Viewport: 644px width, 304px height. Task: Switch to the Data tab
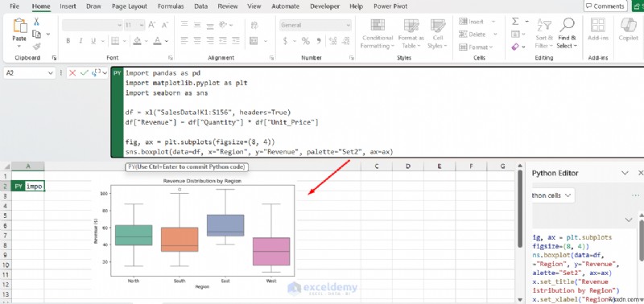tap(200, 6)
